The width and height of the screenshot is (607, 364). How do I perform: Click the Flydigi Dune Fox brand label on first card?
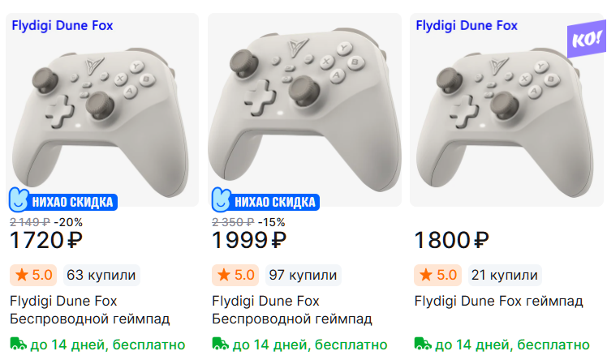tap(62, 25)
